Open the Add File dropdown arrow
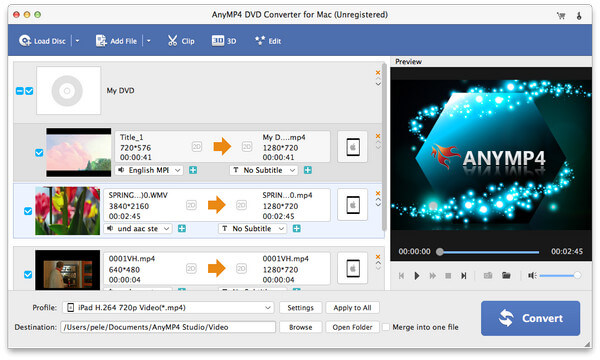The height and width of the screenshot is (360, 600). click(148, 41)
